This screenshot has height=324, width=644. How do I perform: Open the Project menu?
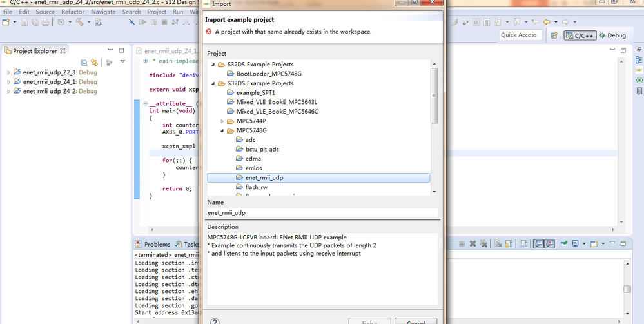point(157,12)
